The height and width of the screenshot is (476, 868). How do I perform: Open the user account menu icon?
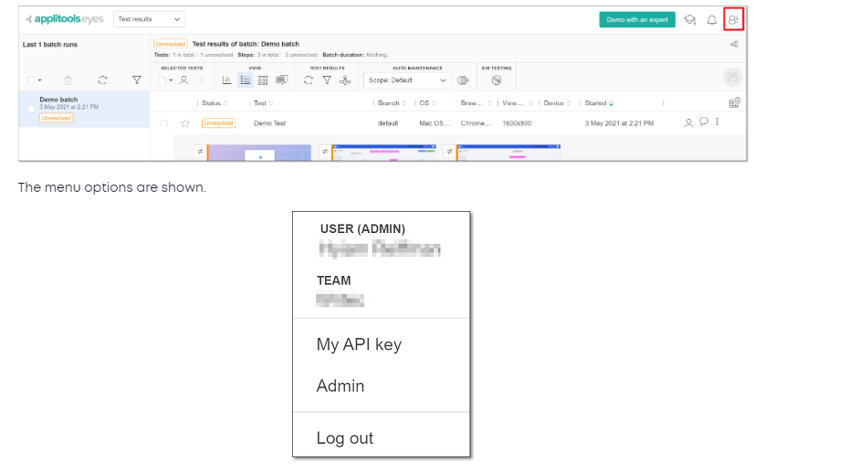click(733, 20)
